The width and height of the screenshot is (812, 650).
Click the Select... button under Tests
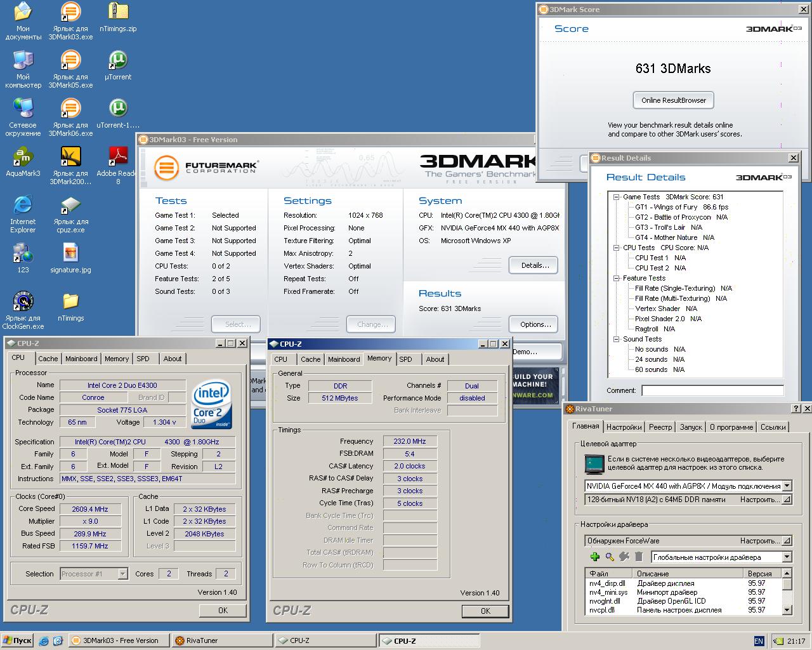[x=237, y=324]
